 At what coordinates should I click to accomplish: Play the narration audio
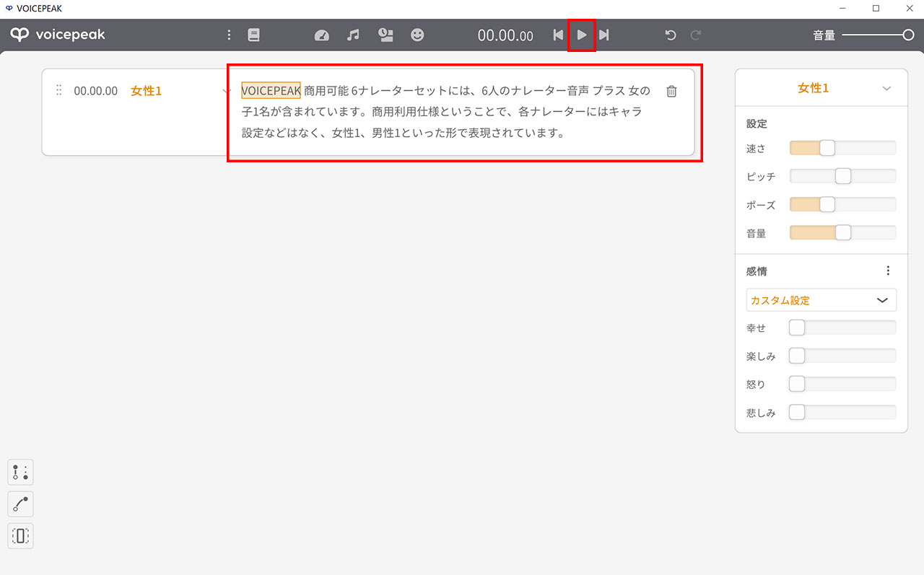coord(581,35)
